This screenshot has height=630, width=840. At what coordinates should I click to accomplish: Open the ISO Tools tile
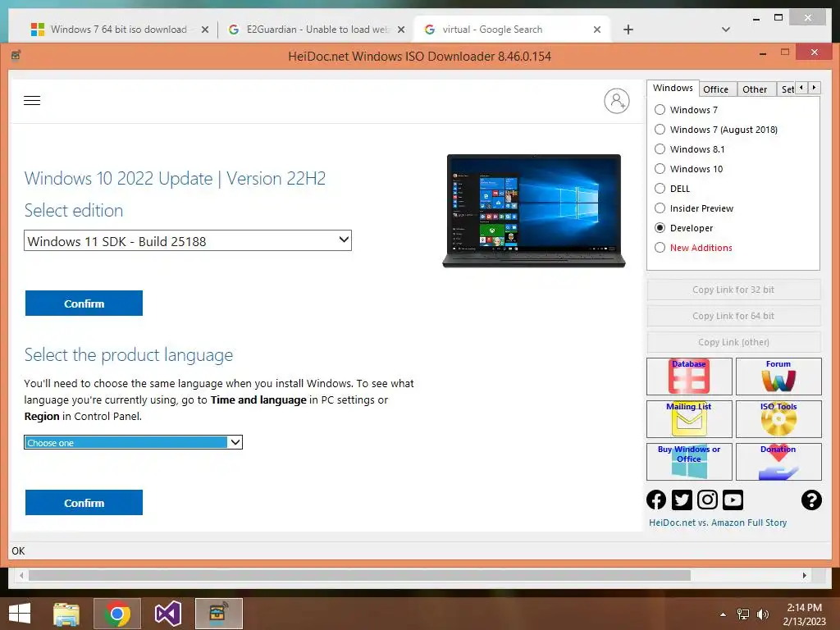(778, 419)
